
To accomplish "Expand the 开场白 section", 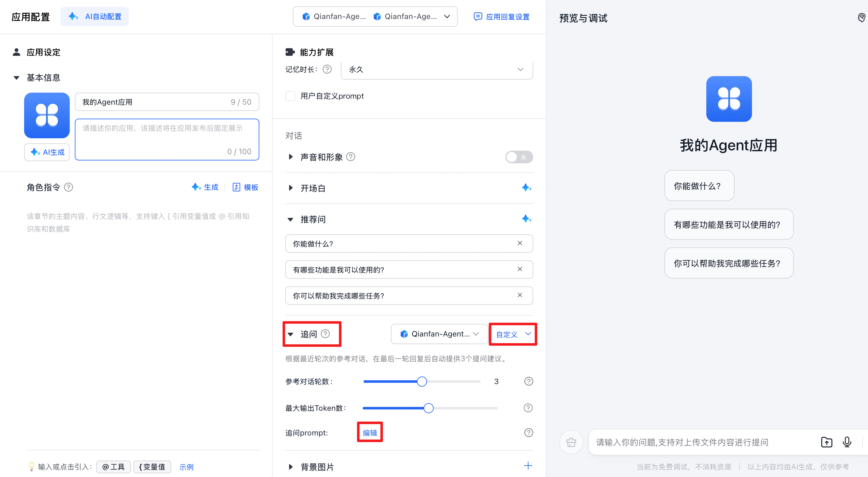I will point(291,188).
